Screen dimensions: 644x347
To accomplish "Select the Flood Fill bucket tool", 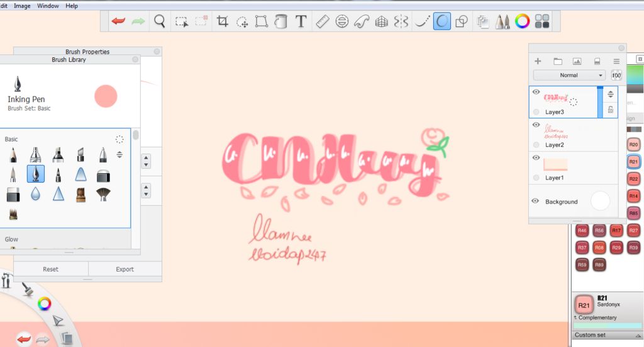I will 281,21.
